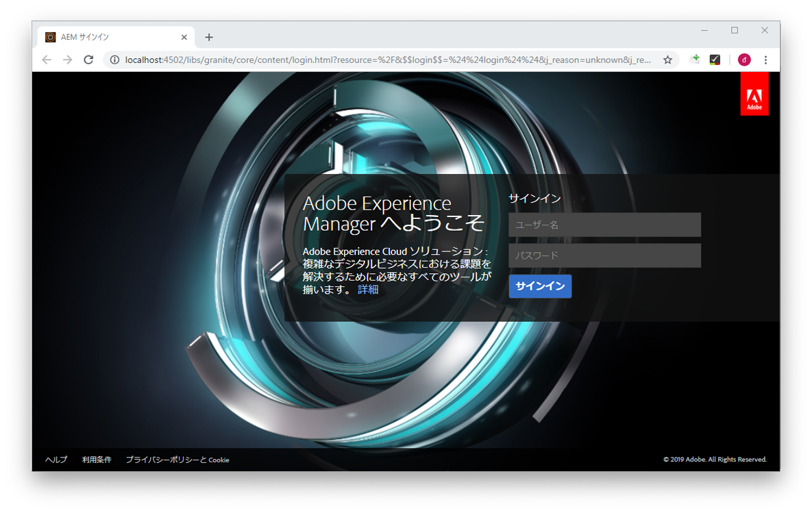Focus the address bar URL
This screenshot has height=513, width=812.
click(x=387, y=60)
